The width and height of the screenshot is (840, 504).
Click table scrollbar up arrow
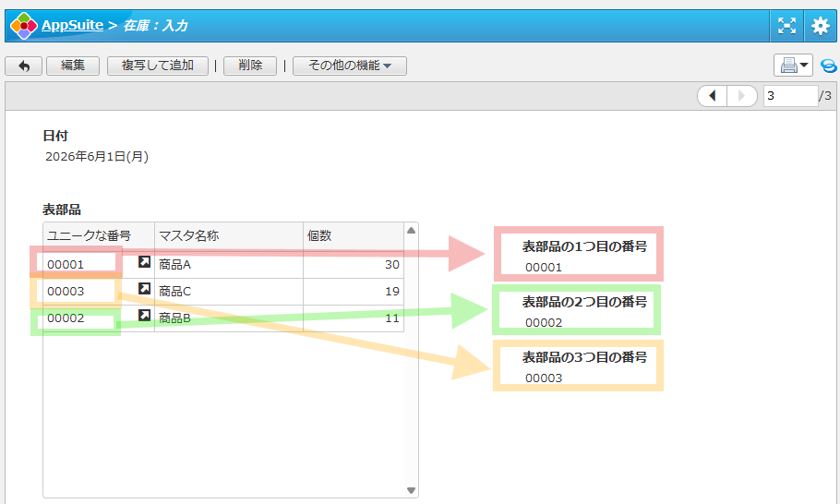point(411,231)
